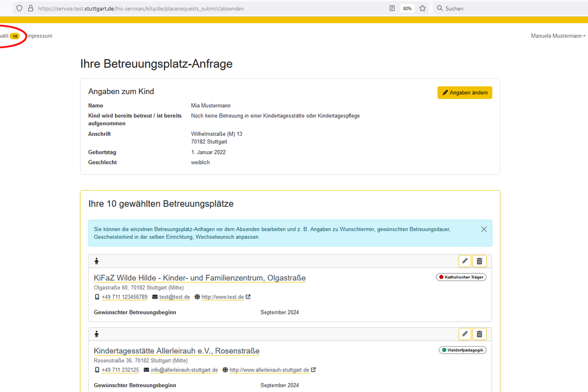The height and width of the screenshot is (392, 588).
Task: Click Angaben ändern button
Action: tap(465, 93)
